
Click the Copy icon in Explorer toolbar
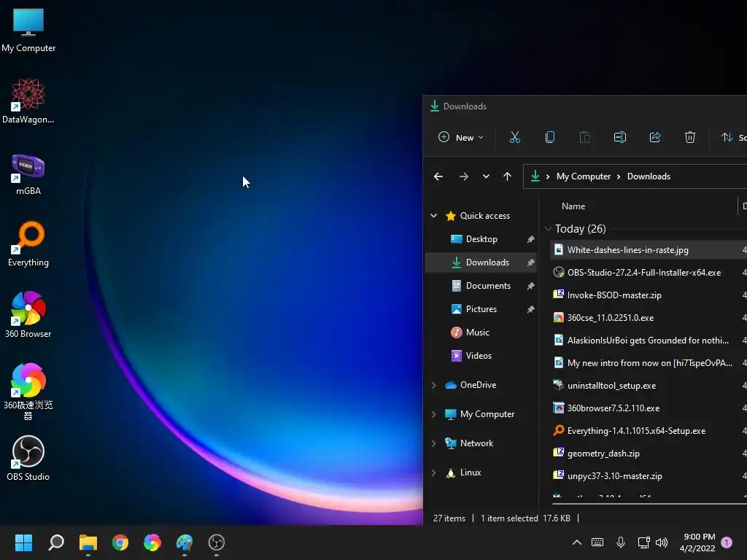coord(550,138)
